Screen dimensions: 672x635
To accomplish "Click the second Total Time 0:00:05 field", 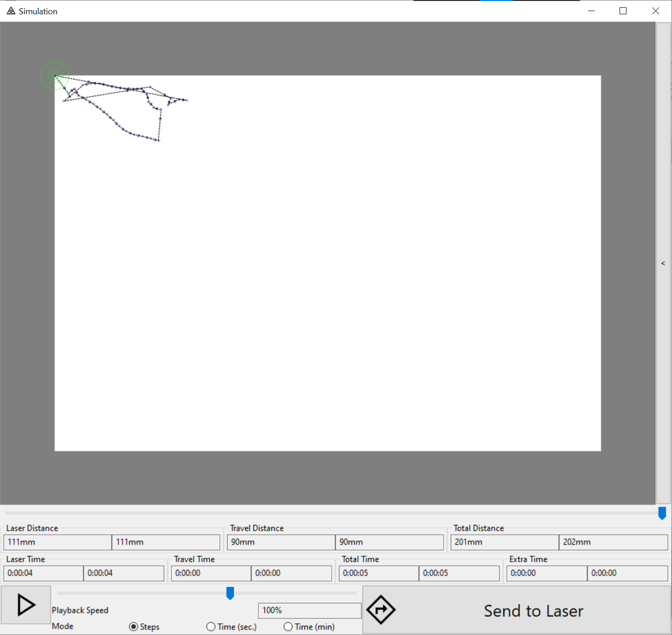I will click(x=459, y=573).
